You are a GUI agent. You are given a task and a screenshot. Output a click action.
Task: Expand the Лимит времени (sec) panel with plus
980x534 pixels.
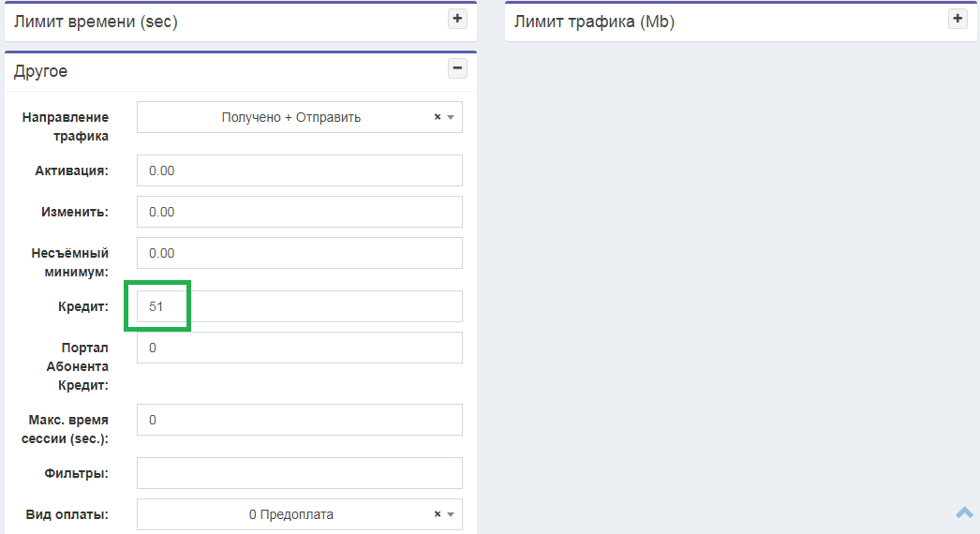(457, 19)
